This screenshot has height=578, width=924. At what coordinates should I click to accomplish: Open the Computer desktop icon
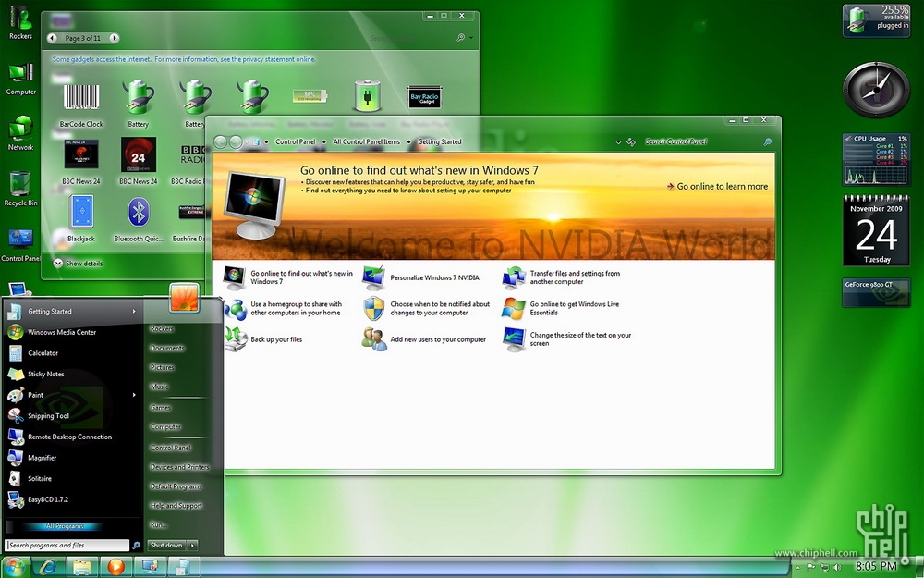coord(20,79)
